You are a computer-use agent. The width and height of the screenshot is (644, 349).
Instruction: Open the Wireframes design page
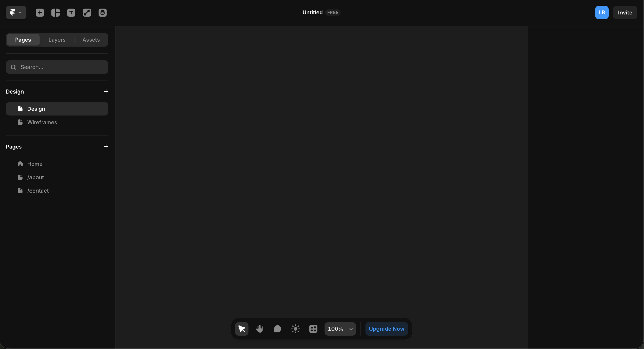click(42, 122)
